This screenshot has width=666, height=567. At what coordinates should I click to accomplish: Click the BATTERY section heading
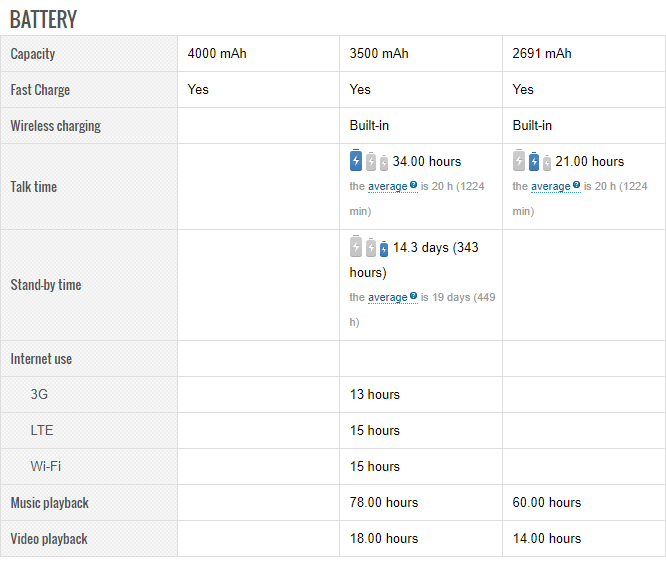click(43, 19)
